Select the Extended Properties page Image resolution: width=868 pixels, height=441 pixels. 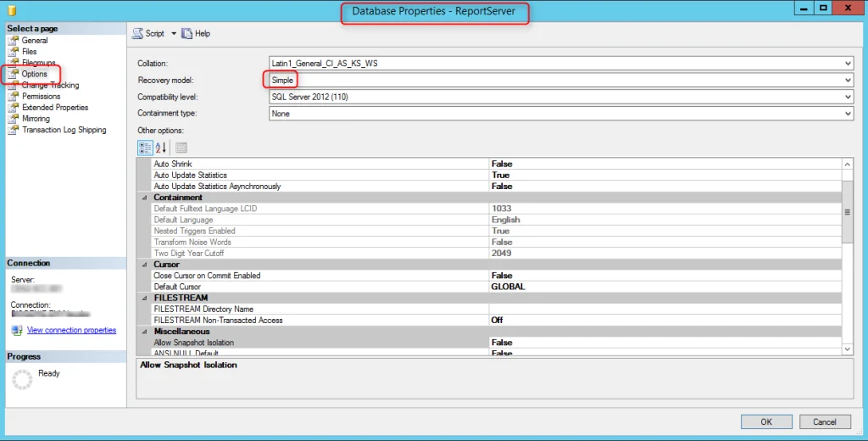click(x=55, y=108)
